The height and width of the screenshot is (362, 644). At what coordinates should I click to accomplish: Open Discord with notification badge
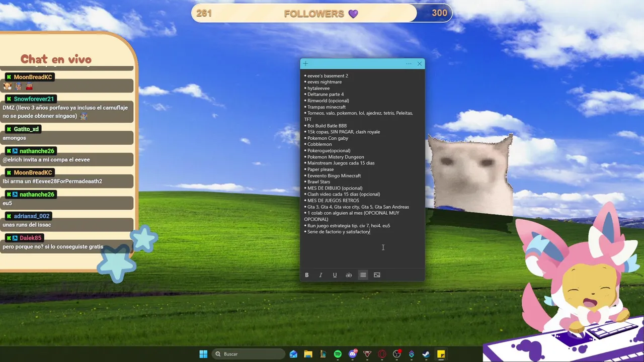353,354
